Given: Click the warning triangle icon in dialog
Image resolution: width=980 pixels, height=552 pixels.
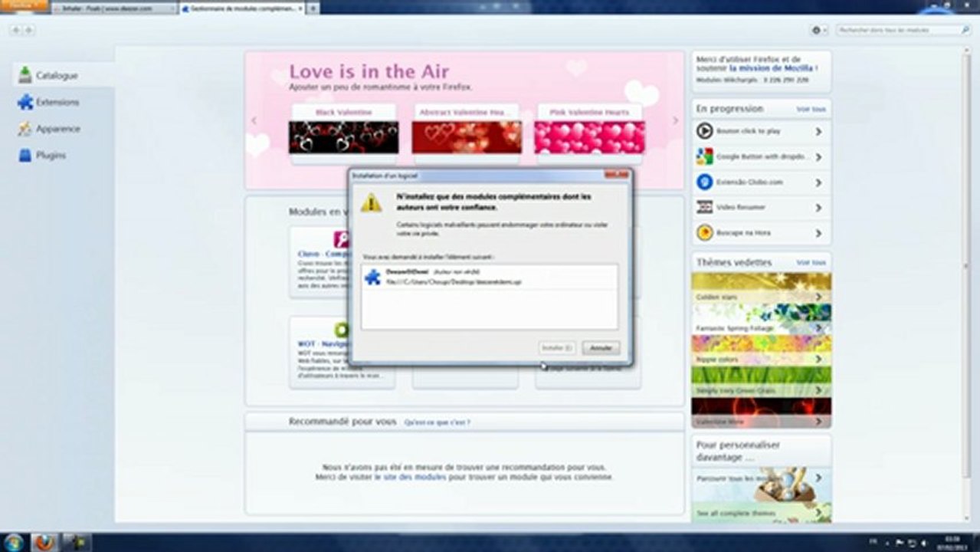Looking at the screenshot, I should [x=371, y=202].
